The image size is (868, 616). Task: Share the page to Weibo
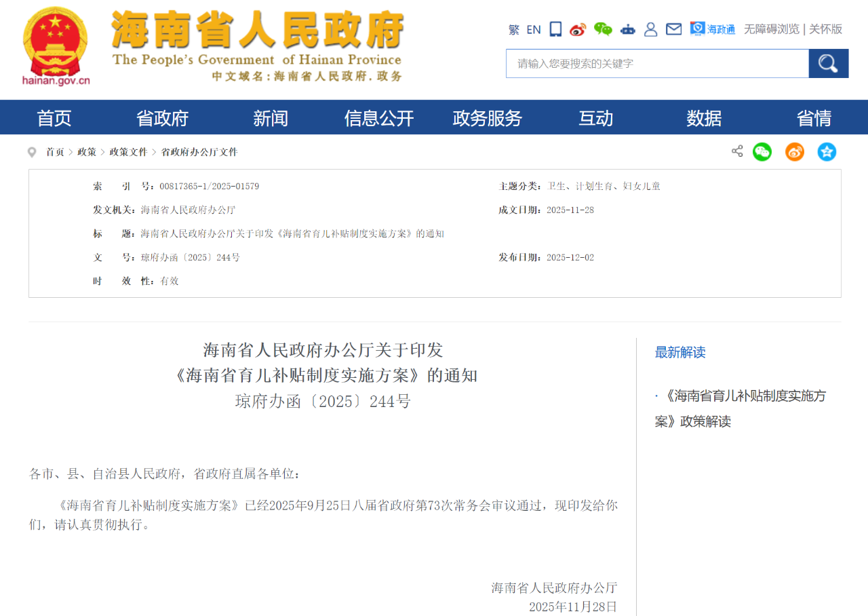794,152
